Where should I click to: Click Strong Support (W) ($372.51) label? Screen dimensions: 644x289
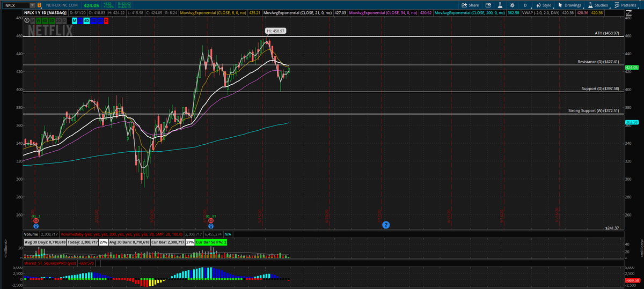coord(594,110)
